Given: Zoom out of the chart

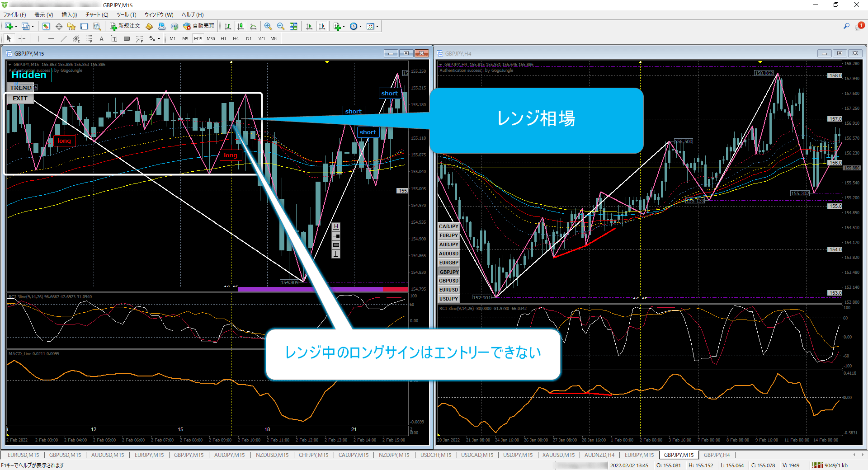Looking at the screenshot, I should (x=281, y=26).
